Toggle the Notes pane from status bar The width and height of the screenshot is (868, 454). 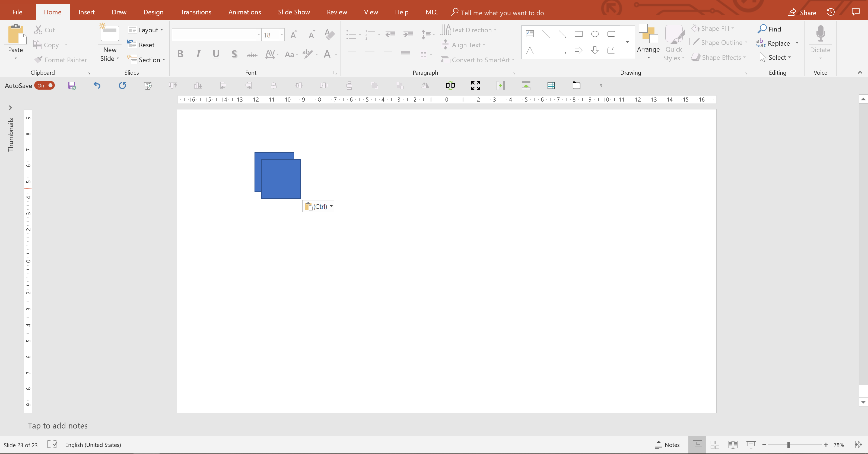point(667,445)
